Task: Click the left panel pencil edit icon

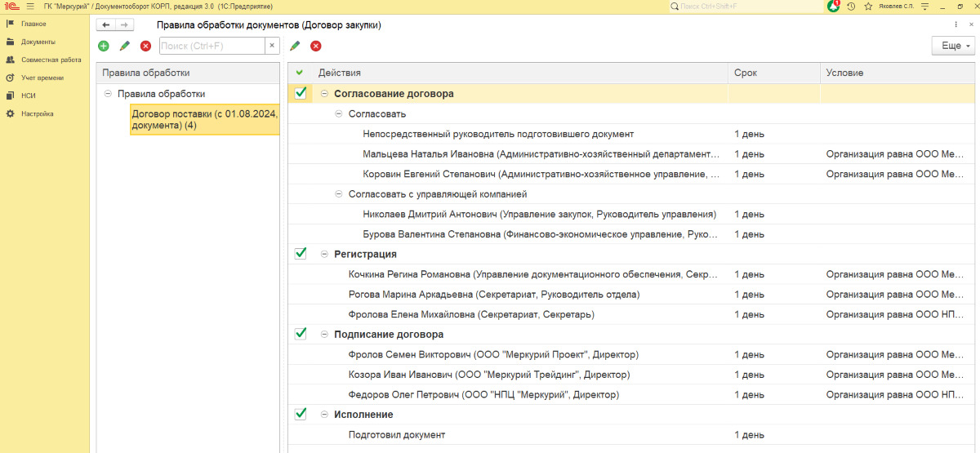Action: [125, 47]
